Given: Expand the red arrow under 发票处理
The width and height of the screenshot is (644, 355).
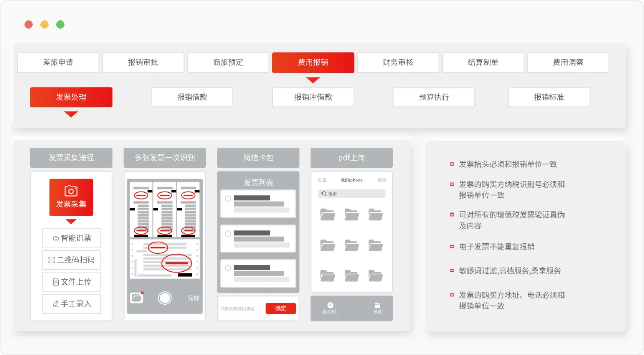Looking at the screenshot, I should [71, 114].
